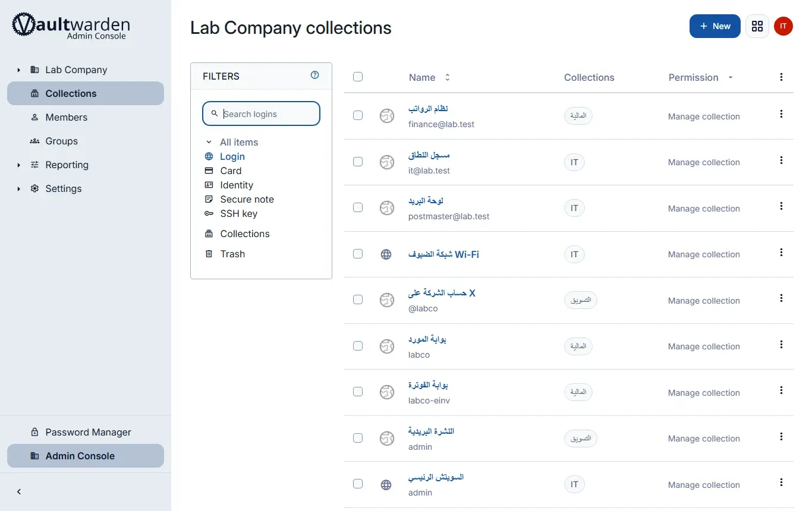Open the Trash filter
This screenshot has height=511, width=812.
pos(232,254)
